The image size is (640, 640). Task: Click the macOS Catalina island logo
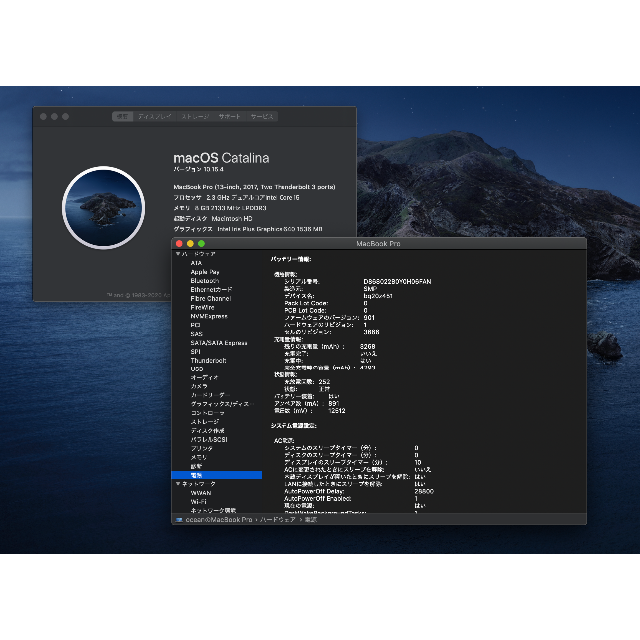(104, 207)
